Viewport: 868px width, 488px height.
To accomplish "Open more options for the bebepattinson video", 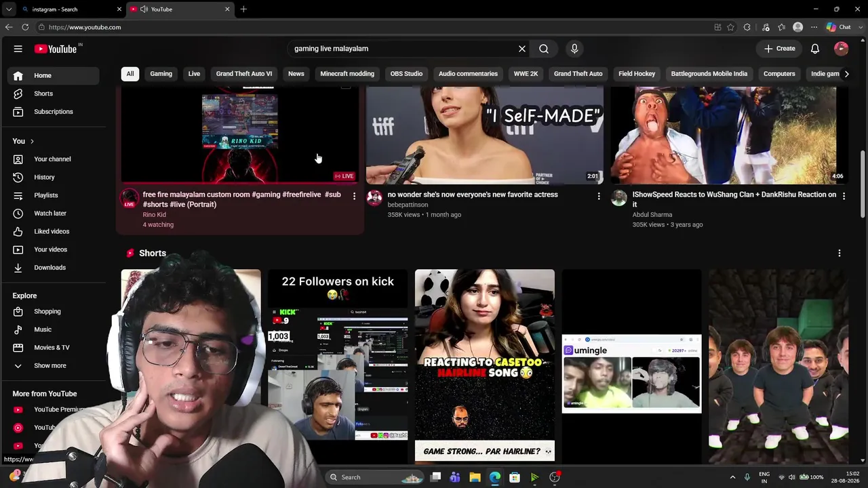I will pos(599,196).
